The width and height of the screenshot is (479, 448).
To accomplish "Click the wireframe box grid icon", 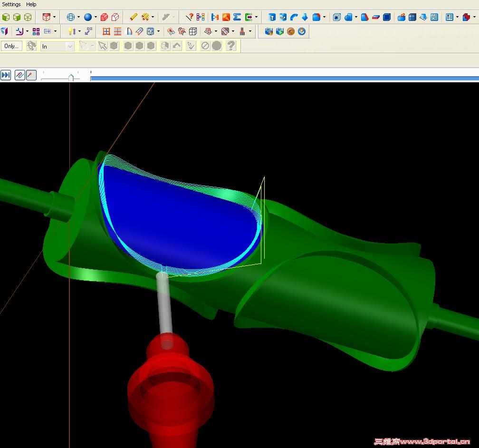I will click(x=193, y=31).
